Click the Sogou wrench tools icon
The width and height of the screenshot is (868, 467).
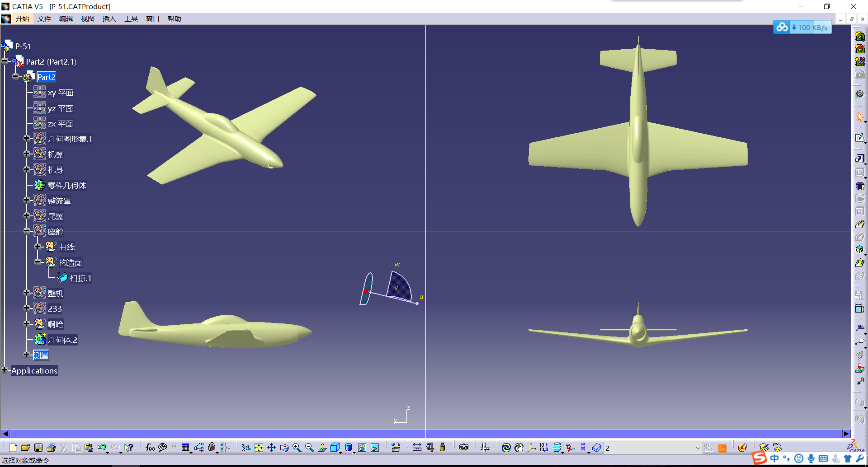(x=860, y=459)
